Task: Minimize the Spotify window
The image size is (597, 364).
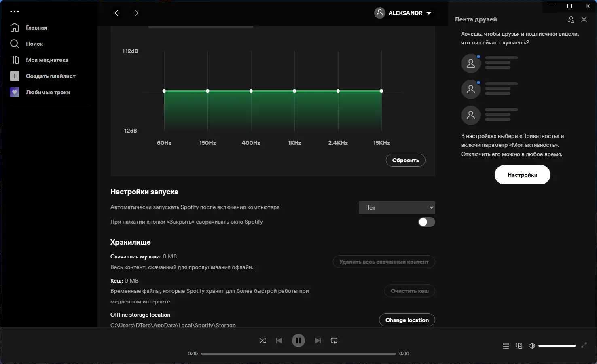Action: click(x=552, y=6)
